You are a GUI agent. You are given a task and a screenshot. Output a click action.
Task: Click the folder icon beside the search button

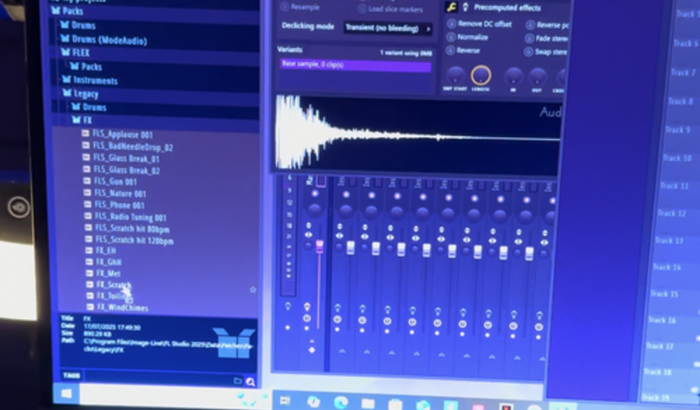pos(238,381)
